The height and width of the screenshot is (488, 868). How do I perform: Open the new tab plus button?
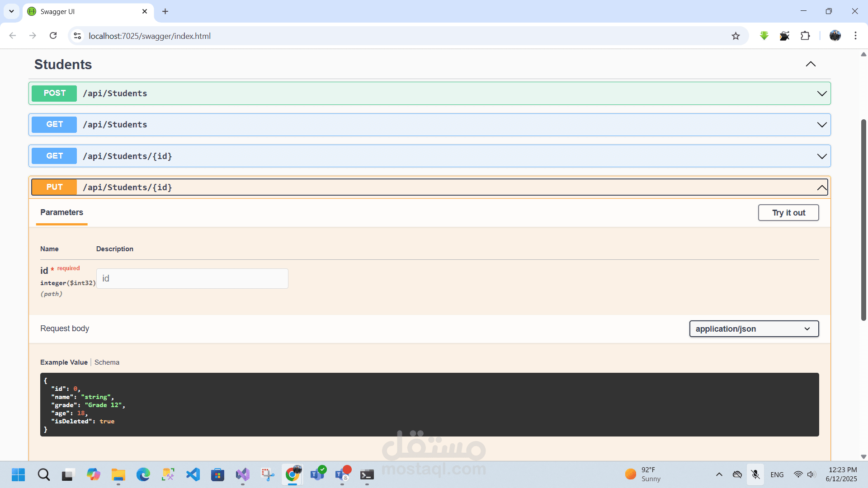coord(165,11)
